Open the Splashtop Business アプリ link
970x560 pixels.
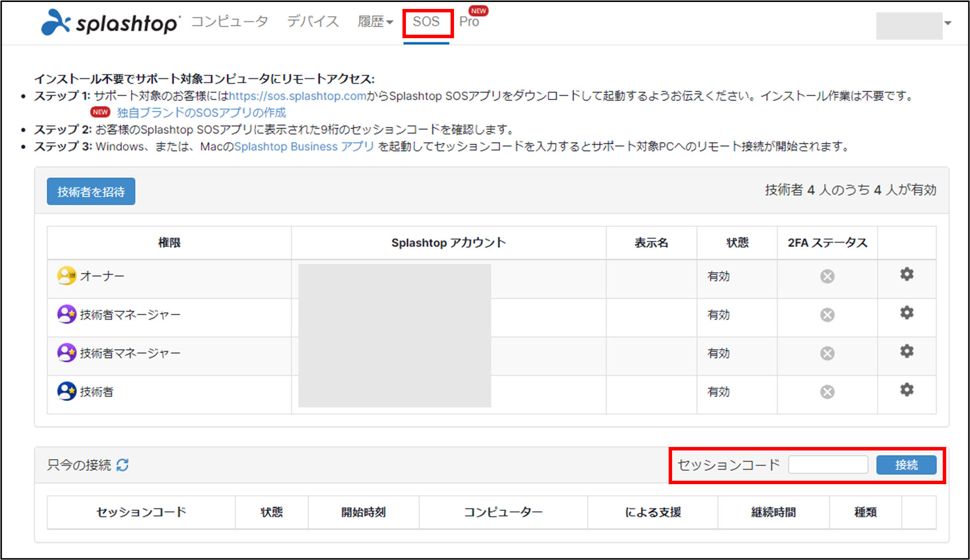(x=304, y=147)
